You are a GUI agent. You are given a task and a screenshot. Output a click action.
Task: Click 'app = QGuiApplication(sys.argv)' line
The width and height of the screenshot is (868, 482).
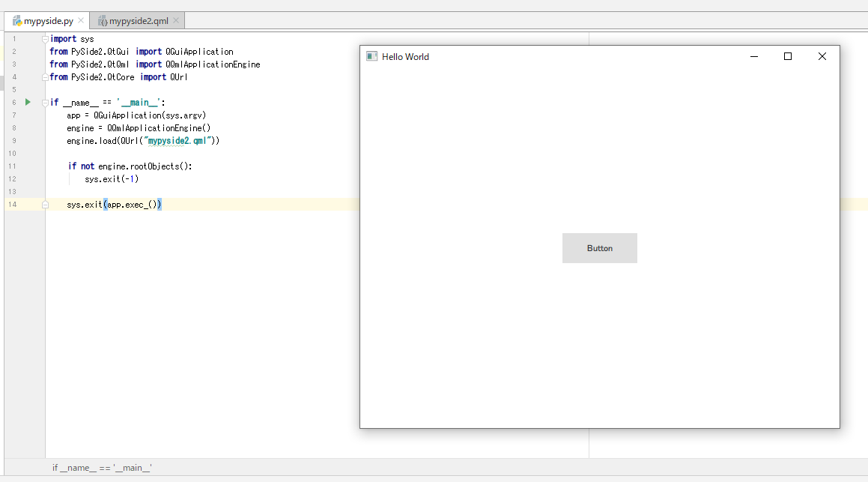[x=136, y=115]
